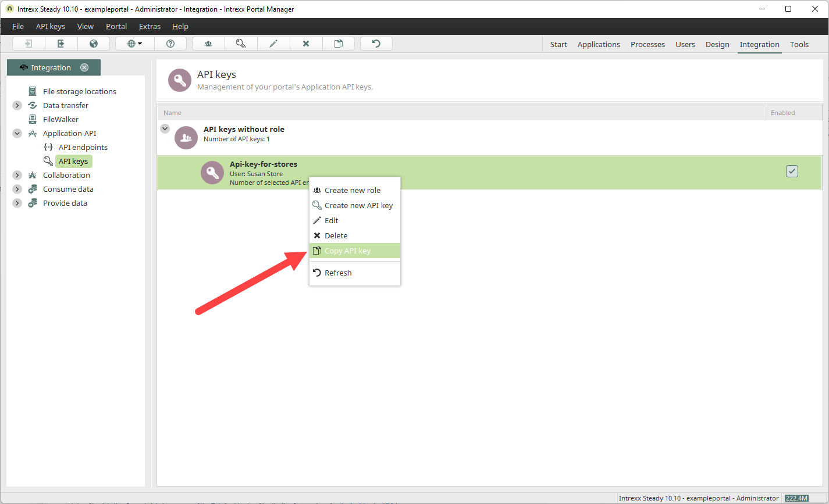Click the Data transfer tree icon
This screenshot has height=504, width=829.
[33, 105]
